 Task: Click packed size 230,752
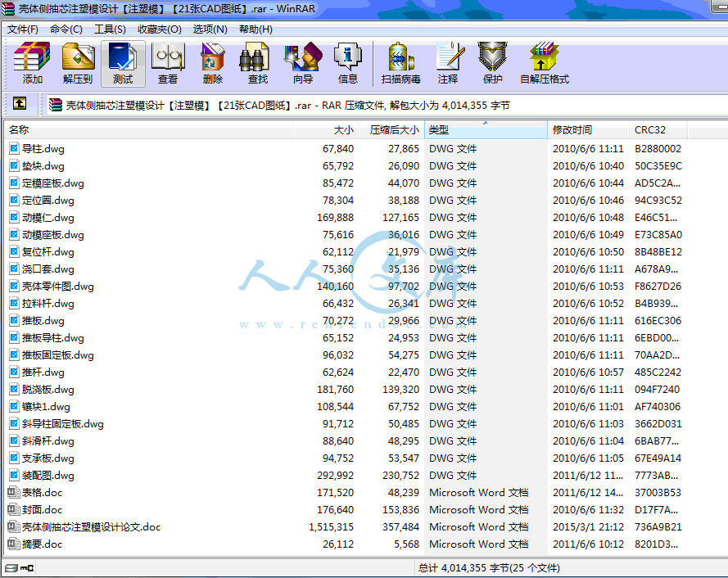(x=400, y=475)
